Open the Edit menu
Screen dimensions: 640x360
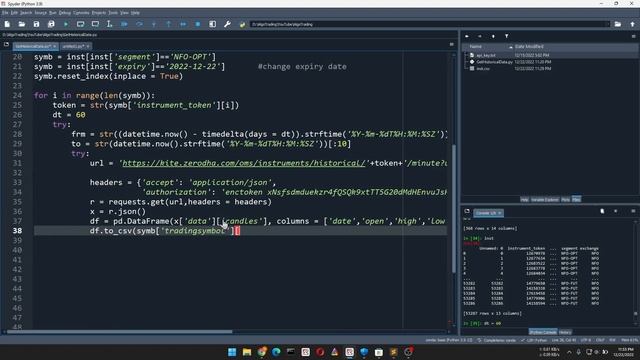[14, 13]
